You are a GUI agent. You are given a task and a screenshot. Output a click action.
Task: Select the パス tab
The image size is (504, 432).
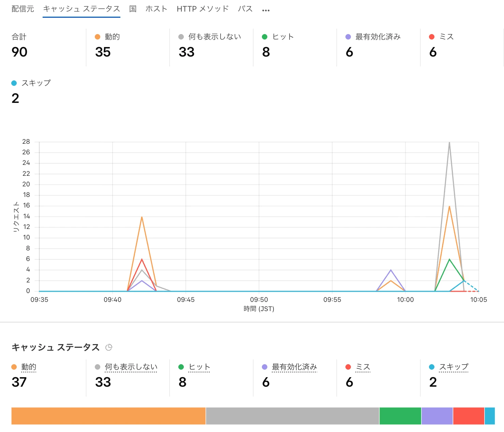click(245, 9)
